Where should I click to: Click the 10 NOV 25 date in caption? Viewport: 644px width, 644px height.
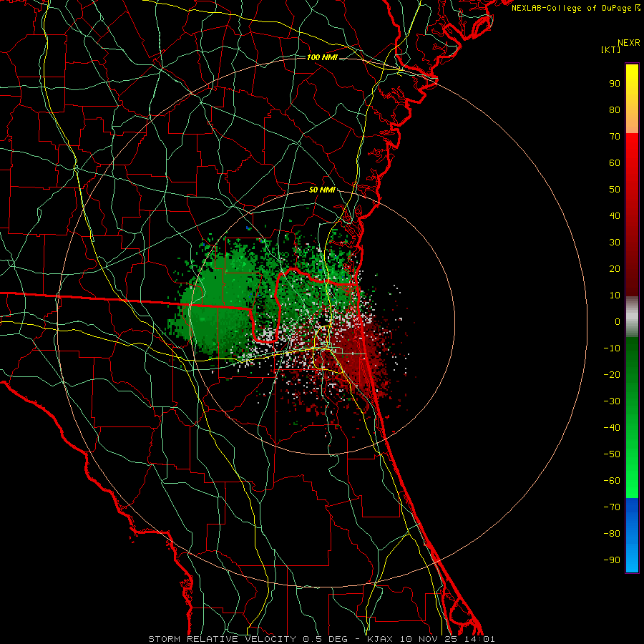(x=429, y=639)
